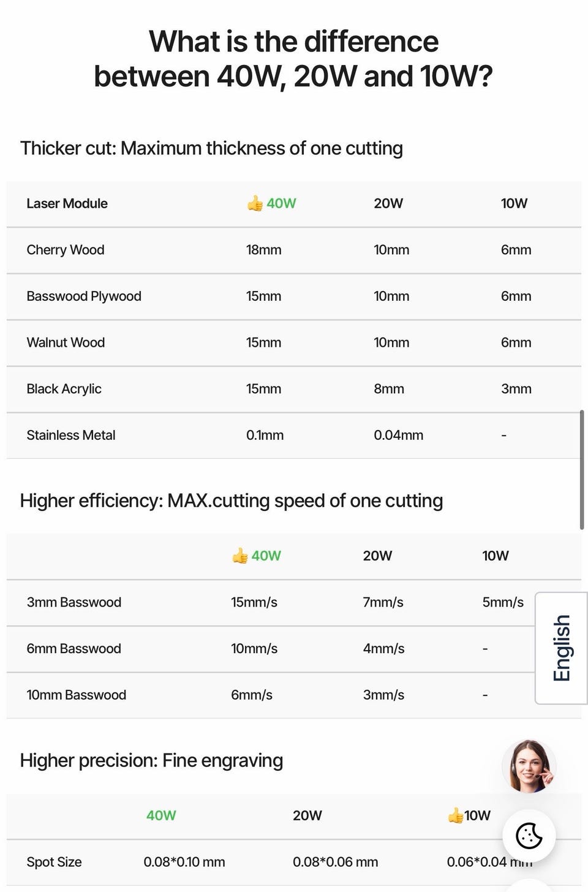Image resolution: width=588 pixels, height=892 pixels.
Task: Click the 10W header in thickness table
Action: pyautogui.click(x=514, y=203)
